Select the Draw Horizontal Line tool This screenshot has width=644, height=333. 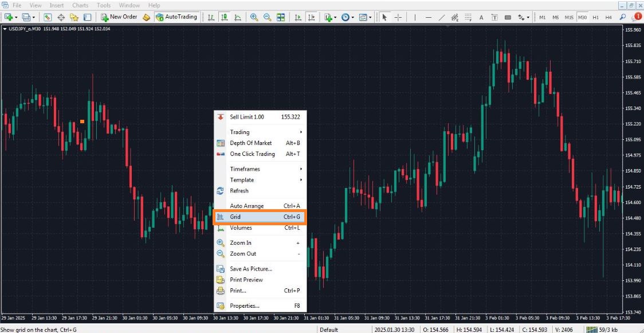(428, 17)
